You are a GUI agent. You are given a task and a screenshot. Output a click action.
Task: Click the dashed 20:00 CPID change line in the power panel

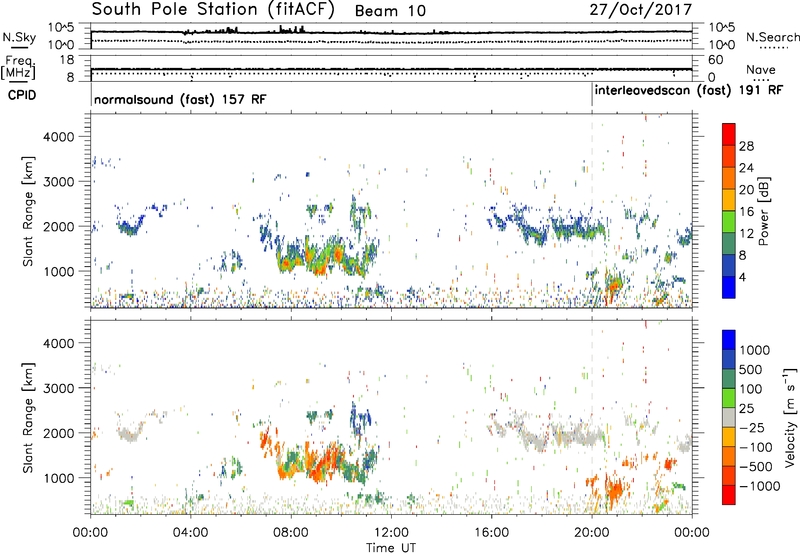592,210
